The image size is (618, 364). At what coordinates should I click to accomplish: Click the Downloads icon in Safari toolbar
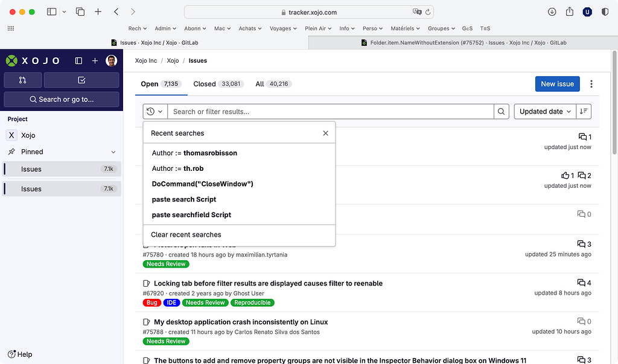click(551, 11)
